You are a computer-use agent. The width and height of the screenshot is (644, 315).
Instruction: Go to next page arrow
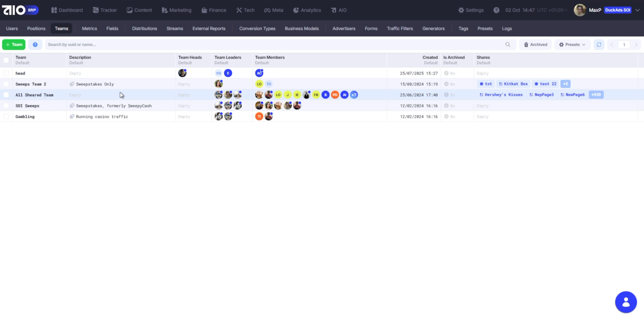(636, 45)
